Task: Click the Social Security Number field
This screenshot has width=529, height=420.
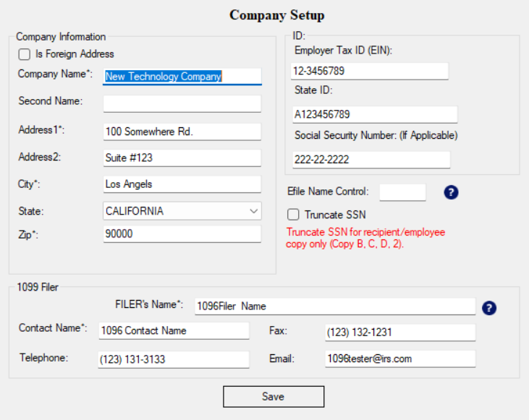Action: tap(371, 160)
